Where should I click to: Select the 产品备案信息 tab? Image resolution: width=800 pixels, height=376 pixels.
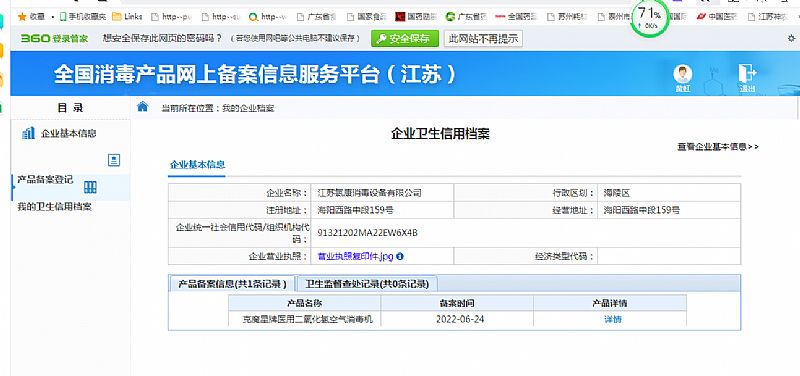point(232,284)
